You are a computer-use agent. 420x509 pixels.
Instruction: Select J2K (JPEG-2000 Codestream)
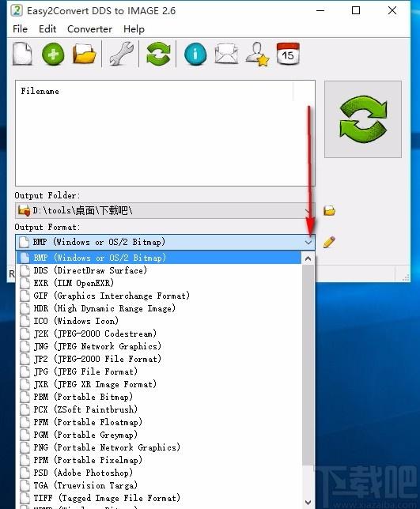(x=159, y=334)
